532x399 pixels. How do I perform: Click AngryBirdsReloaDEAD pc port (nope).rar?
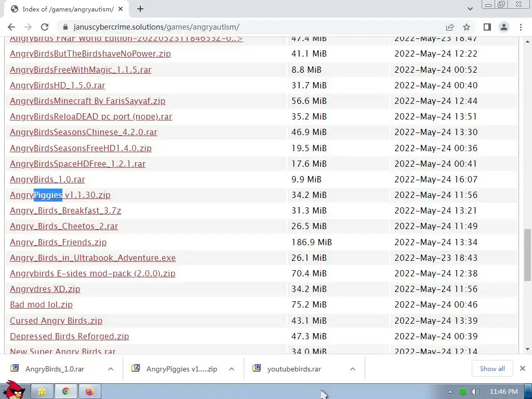pos(91,116)
